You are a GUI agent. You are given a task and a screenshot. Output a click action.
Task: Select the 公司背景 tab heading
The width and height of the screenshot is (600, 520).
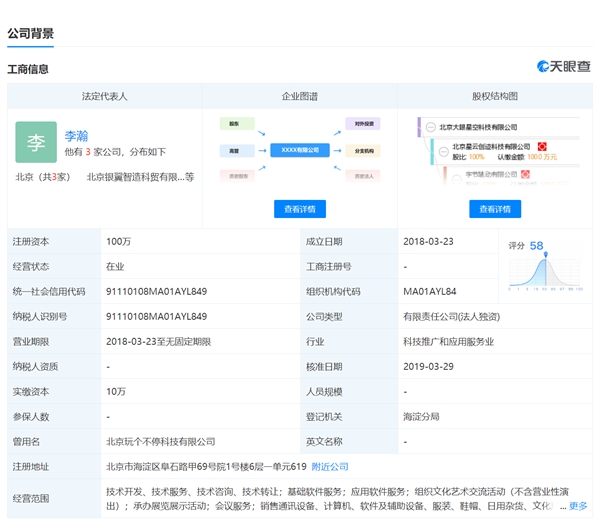pyautogui.click(x=31, y=33)
